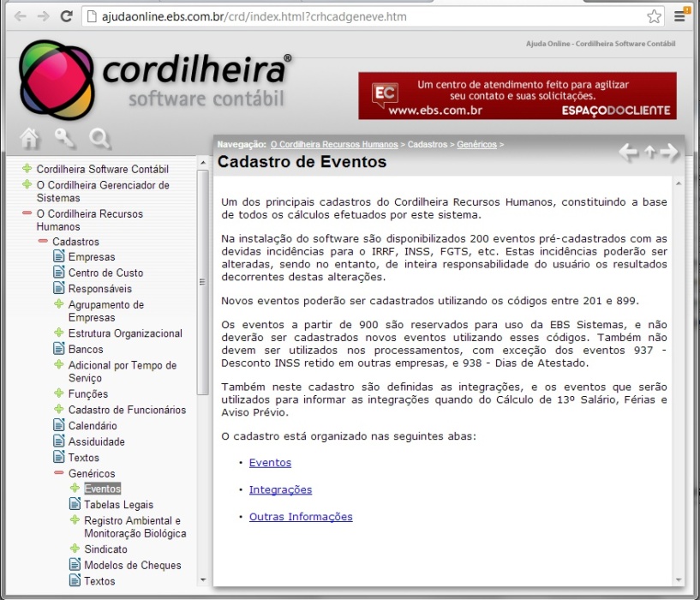The image size is (700, 600).
Task: Expand Agrupamento de Empresas node
Action: click(59, 303)
